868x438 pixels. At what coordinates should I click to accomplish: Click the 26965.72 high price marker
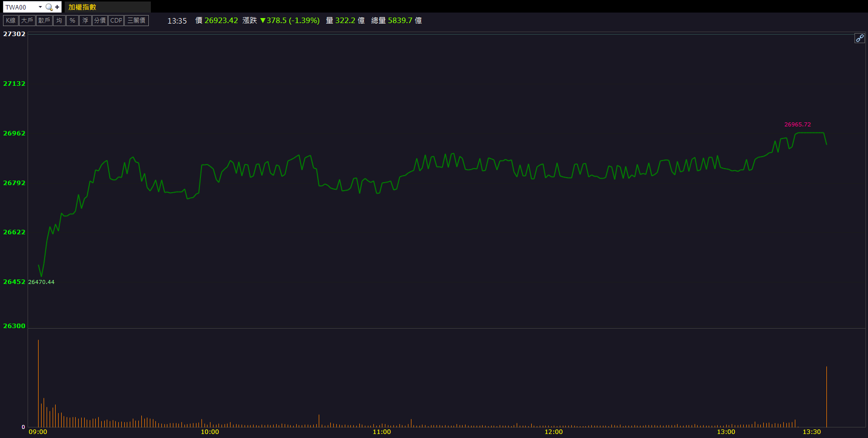[x=797, y=124]
